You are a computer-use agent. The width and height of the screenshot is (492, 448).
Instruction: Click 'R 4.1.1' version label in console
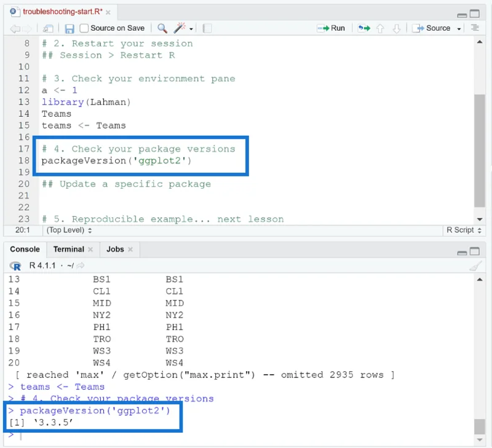(42, 266)
